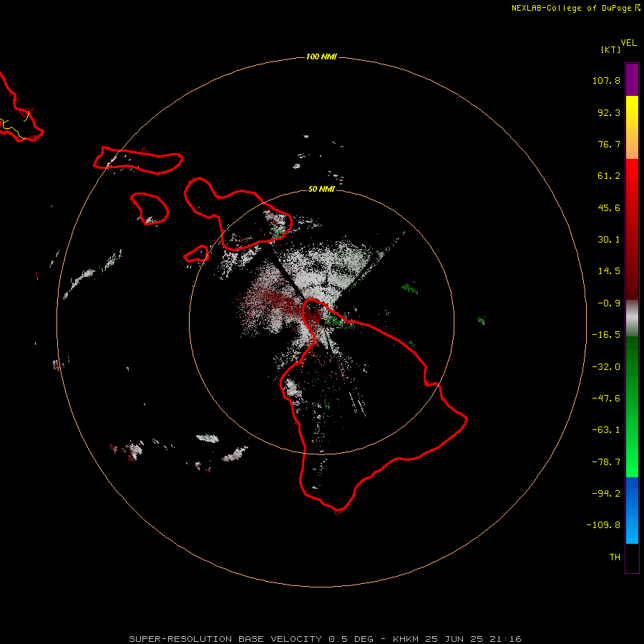The image size is (644, 644).
Task: Click the 30.1 legend value
Action: [609, 240]
